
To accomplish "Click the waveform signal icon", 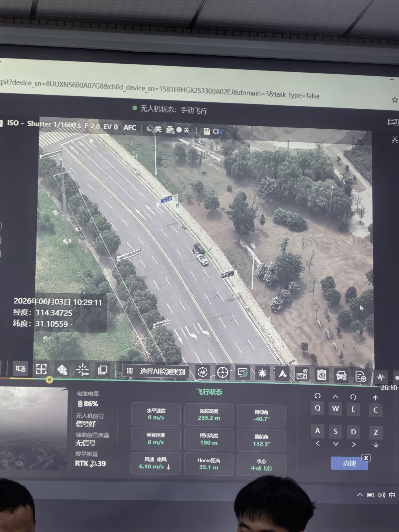I will point(381,377).
